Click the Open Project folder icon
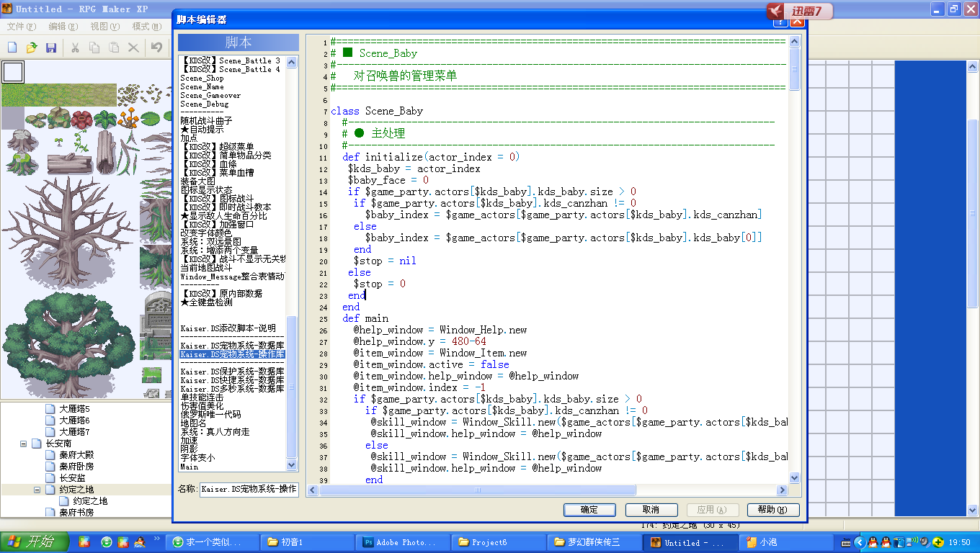The image size is (980, 553). 32,48
